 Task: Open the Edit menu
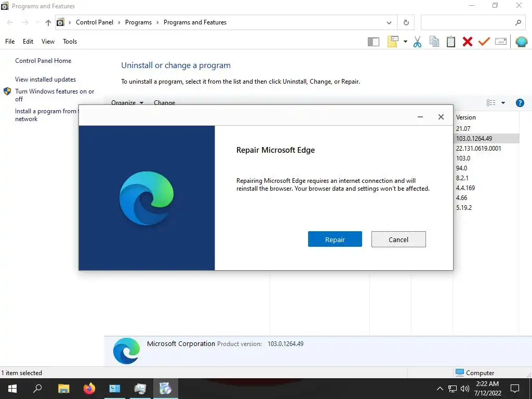tap(28, 42)
